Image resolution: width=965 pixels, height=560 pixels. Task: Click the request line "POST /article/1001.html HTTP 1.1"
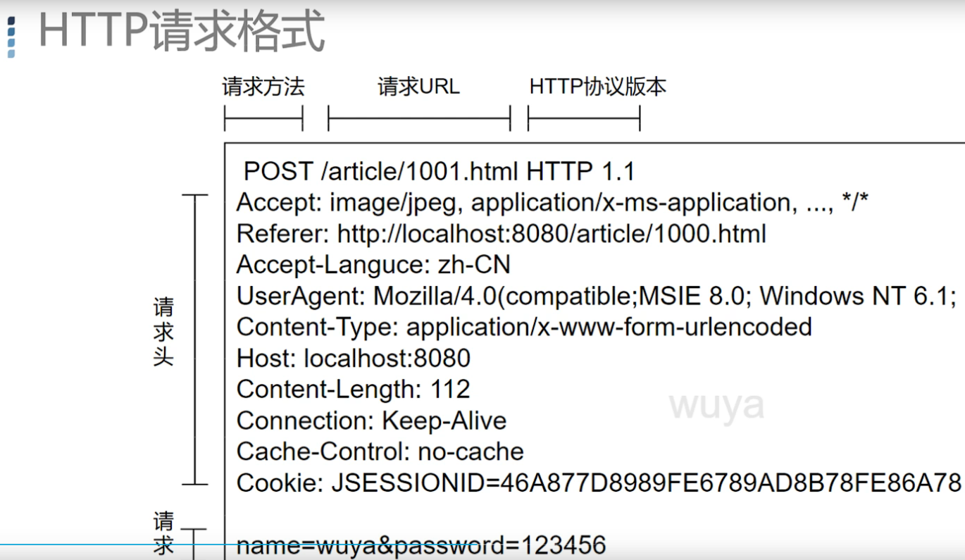pyautogui.click(x=440, y=171)
